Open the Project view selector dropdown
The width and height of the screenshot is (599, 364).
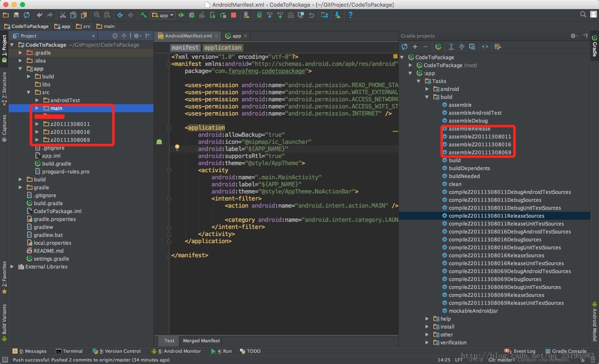54,36
